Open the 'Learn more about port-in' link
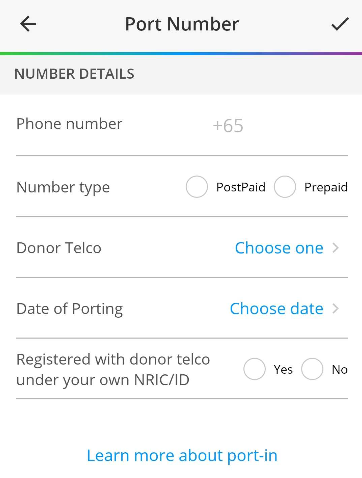Viewport: 362px width, 478px height. tap(182, 455)
